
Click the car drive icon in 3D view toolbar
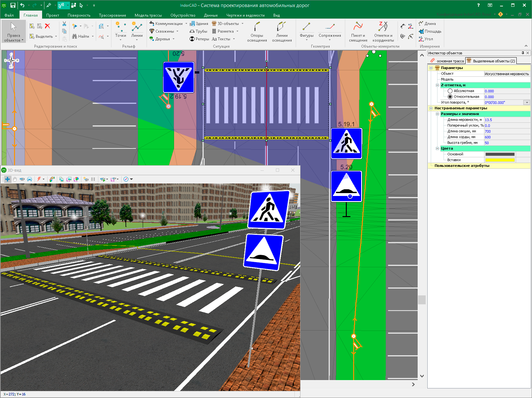click(29, 179)
